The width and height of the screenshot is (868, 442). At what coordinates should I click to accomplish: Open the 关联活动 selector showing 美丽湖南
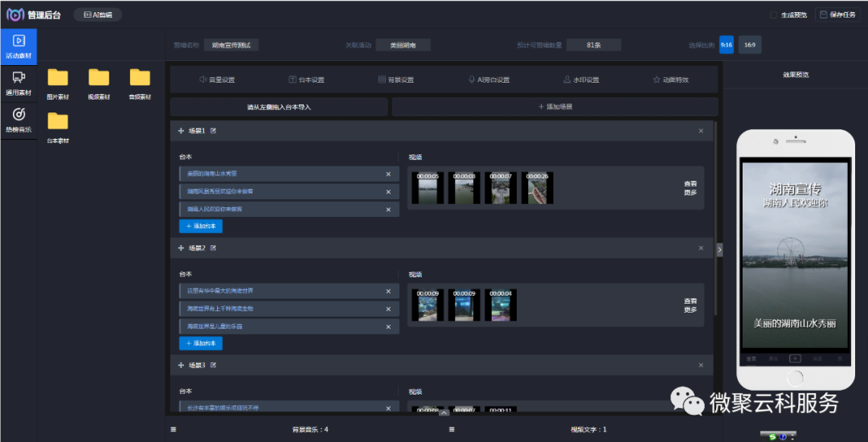(403, 45)
